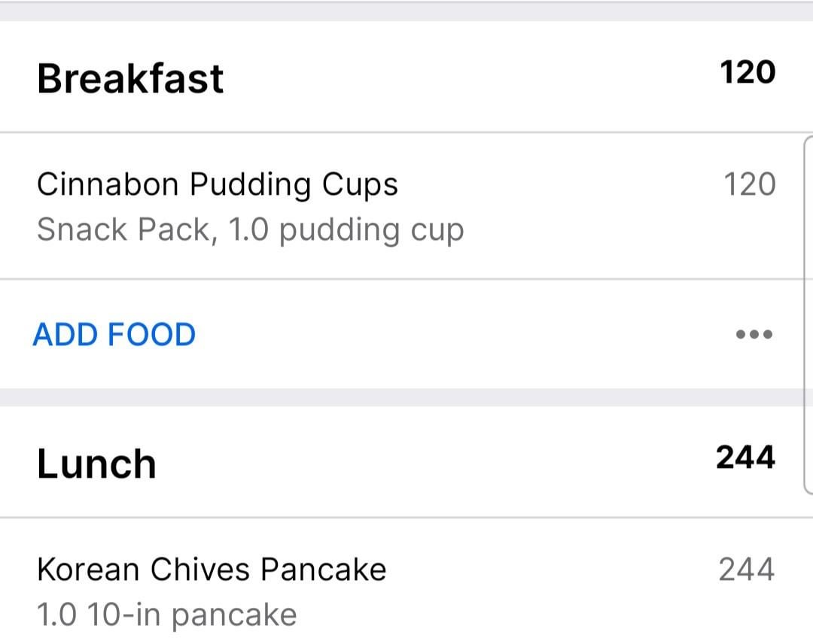Click the bold Breakfast total of 120
The height and width of the screenshot is (644, 813).
point(748,73)
